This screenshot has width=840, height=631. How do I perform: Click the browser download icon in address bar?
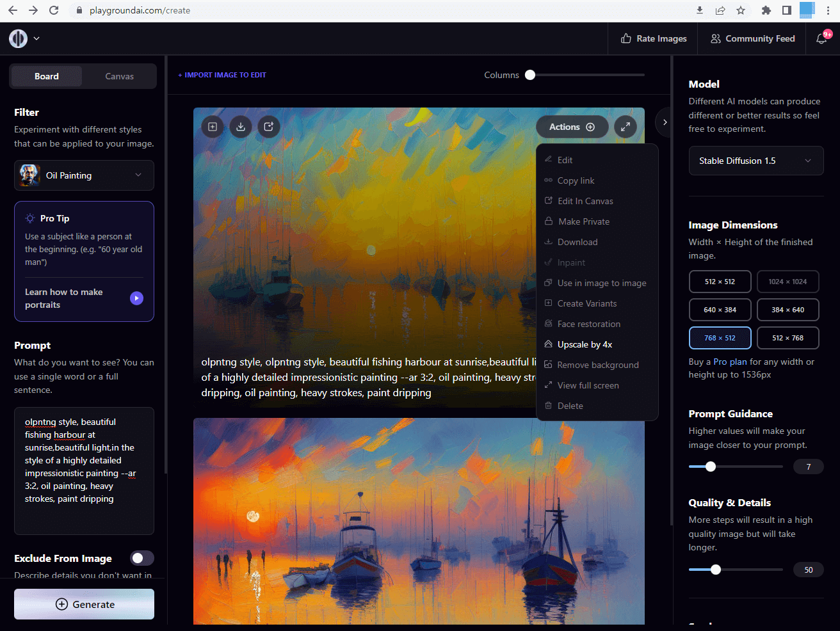click(x=700, y=10)
